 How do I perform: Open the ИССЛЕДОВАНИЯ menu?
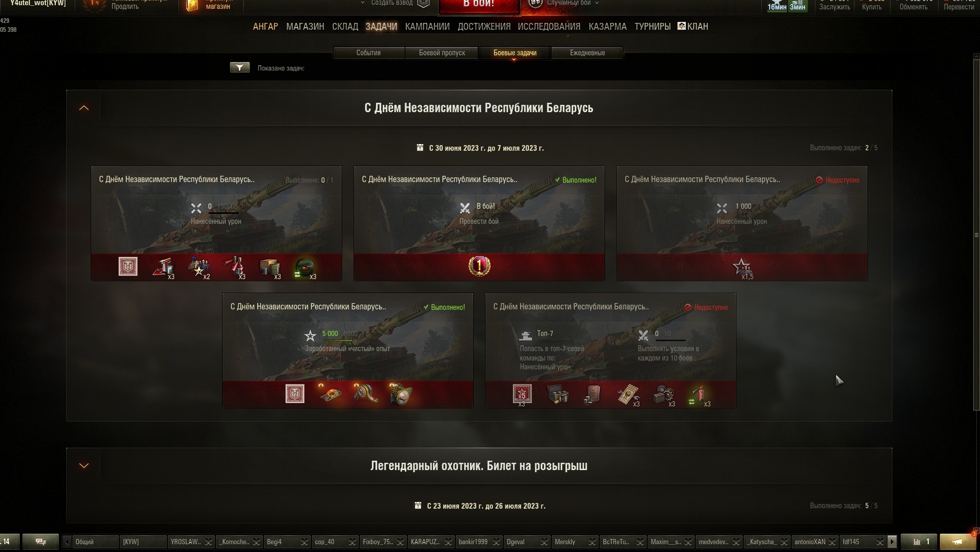click(x=549, y=27)
